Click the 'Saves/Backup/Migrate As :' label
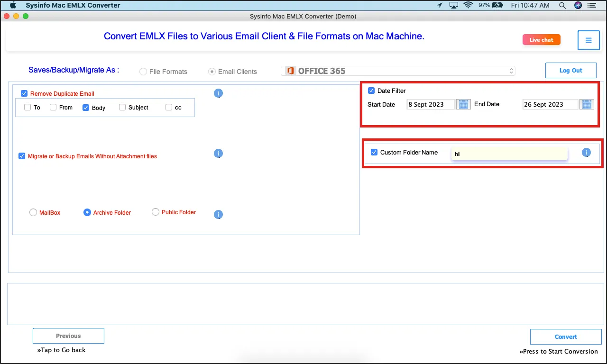 [74, 70]
